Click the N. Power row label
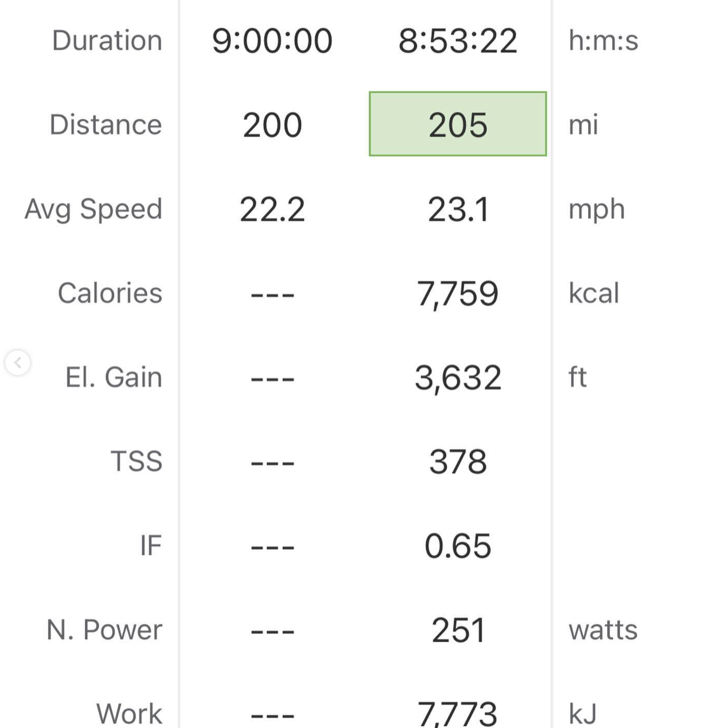The height and width of the screenshot is (728, 716). [105, 630]
